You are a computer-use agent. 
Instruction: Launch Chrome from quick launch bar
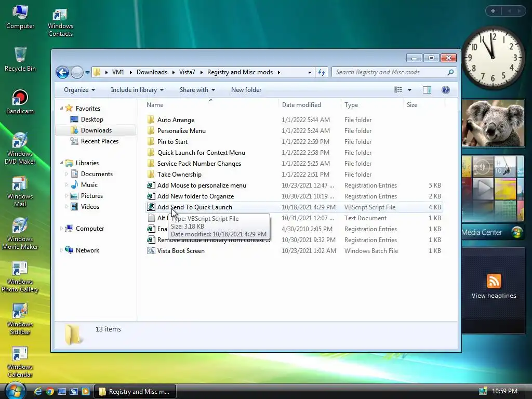point(50,392)
